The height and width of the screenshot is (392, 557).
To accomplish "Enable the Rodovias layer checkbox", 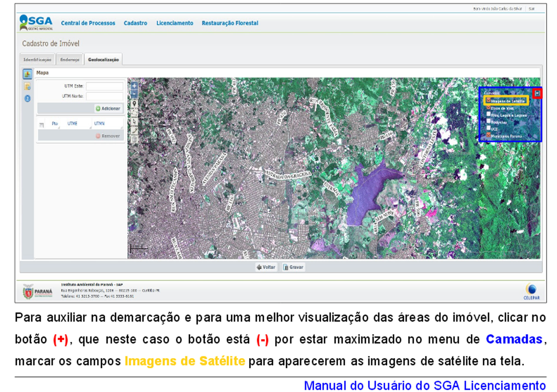I will click(488, 121).
